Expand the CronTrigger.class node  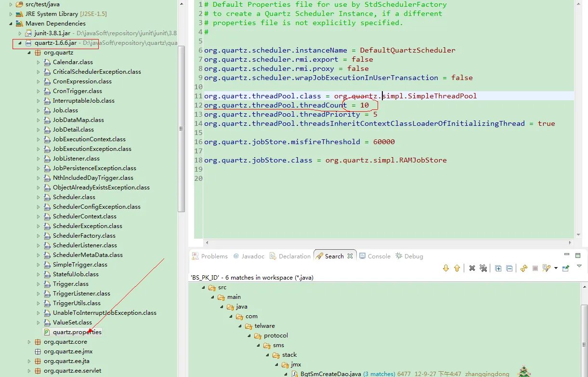pyautogui.click(x=39, y=91)
